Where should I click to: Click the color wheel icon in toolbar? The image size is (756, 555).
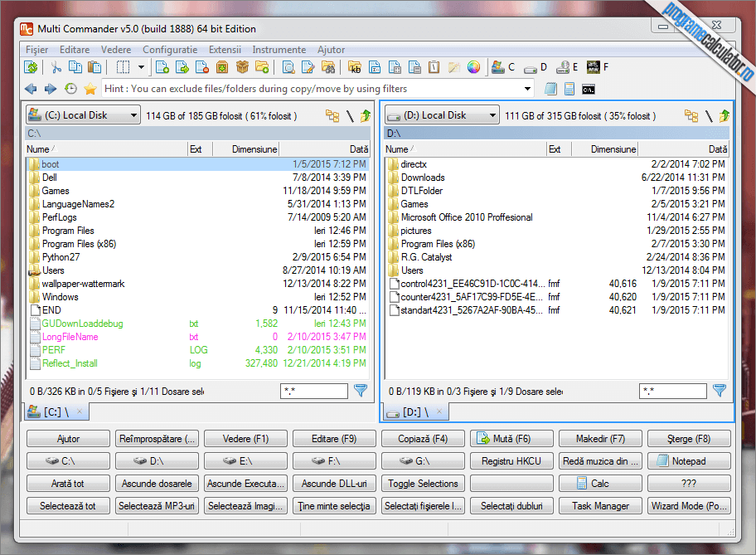coord(473,67)
